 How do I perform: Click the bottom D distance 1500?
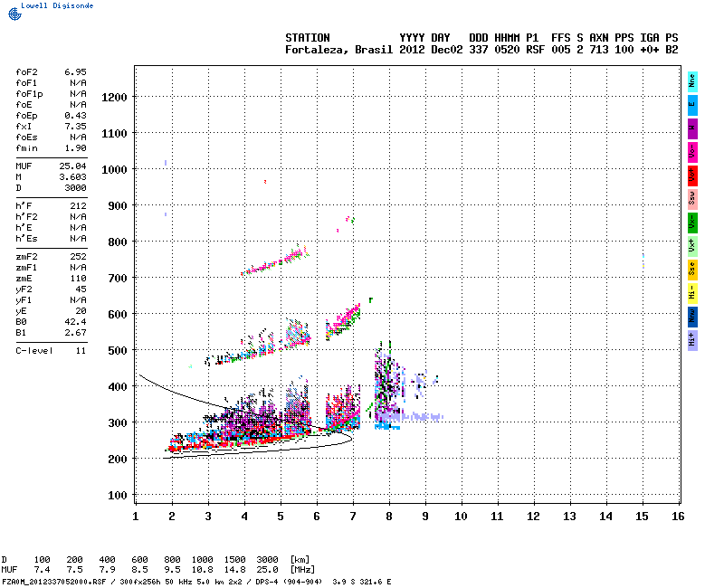coord(234,560)
